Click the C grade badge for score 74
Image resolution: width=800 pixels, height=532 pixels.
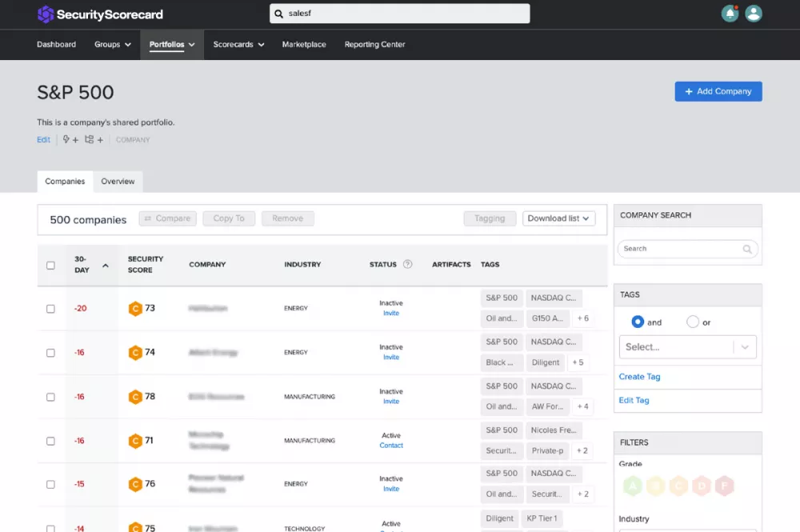135,353
